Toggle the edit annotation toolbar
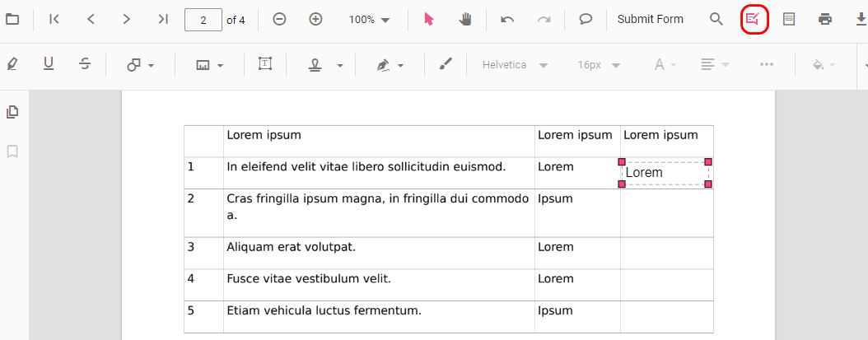The image size is (868, 340). (753, 20)
